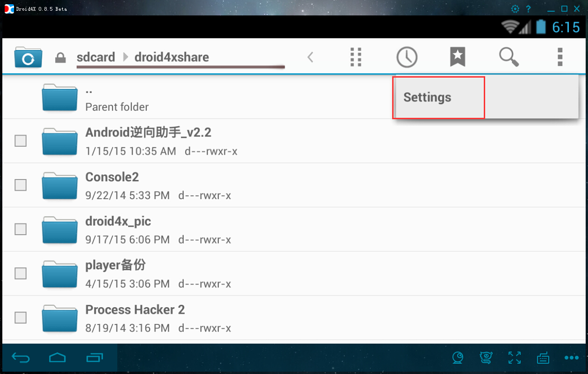Click the droid4x_pic folder icon
Image resolution: width=588 pixels, height=374 pixels.
[x=59, y=230]
